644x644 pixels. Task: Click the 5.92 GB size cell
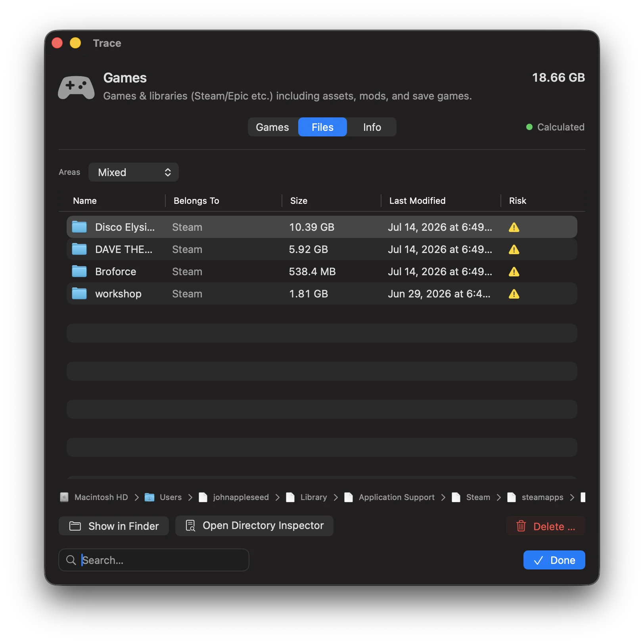pos(309,249)
